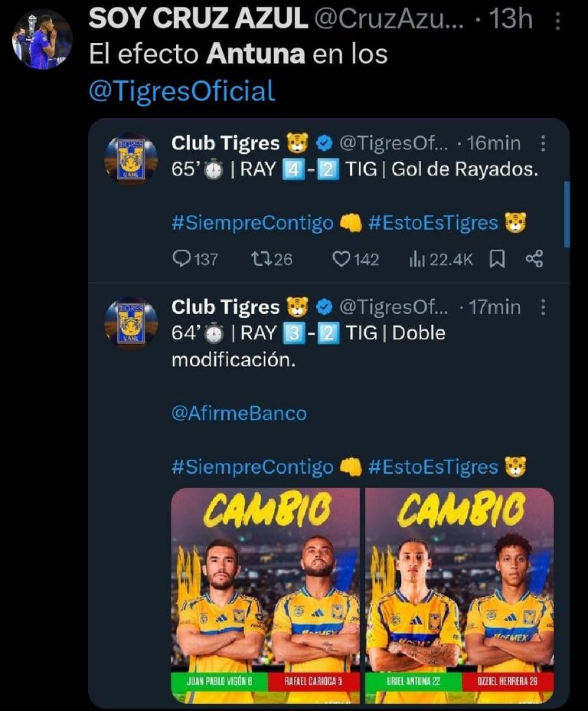Click the blue scrollbar on quoted tweets
Image resolution: width=588 pixels, height=711 pixels.
(567, 215)
